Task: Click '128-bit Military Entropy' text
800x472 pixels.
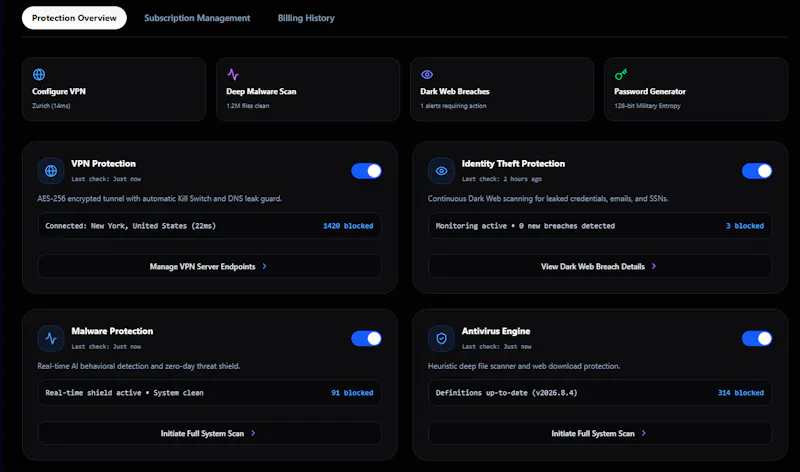Action: (x=647, y=106)
